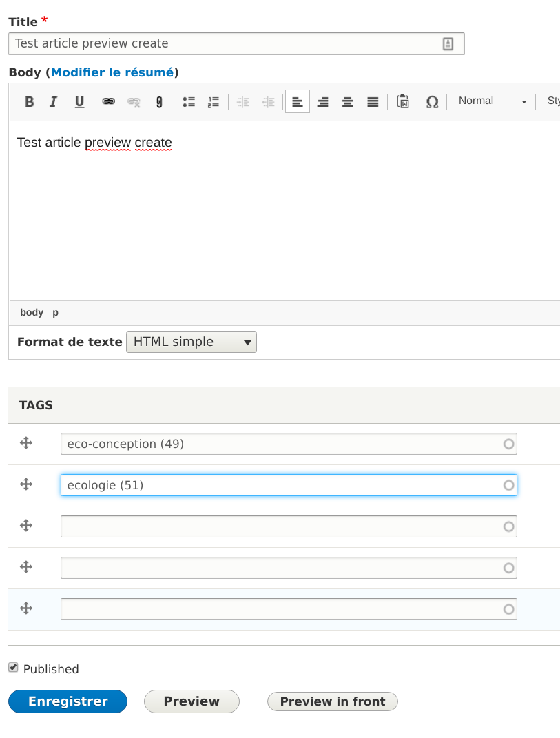Uncheck the Published checkbox
This screenshot has height=738, width=560.
pos(13,667)
